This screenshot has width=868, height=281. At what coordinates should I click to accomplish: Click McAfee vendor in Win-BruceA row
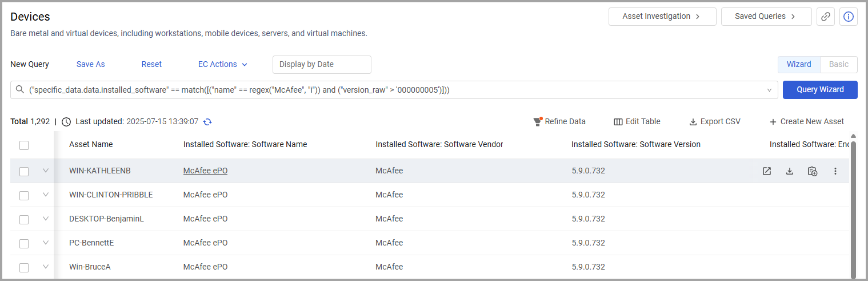pos(389,267)
